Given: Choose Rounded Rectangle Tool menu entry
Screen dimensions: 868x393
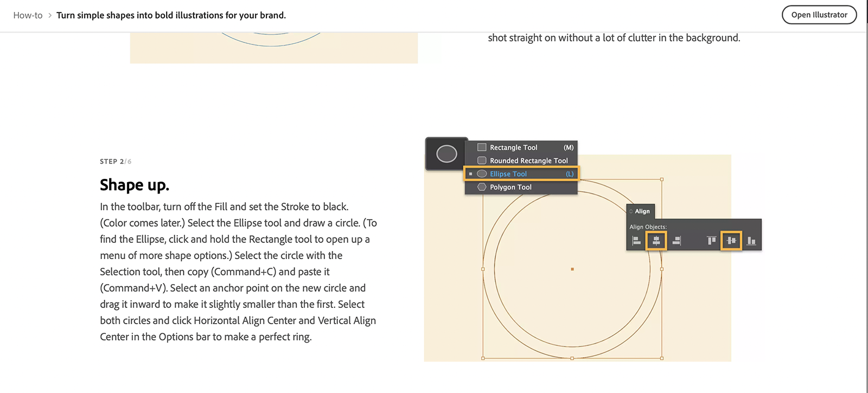Looking at the screenshot, I should (x=528, y=160).
